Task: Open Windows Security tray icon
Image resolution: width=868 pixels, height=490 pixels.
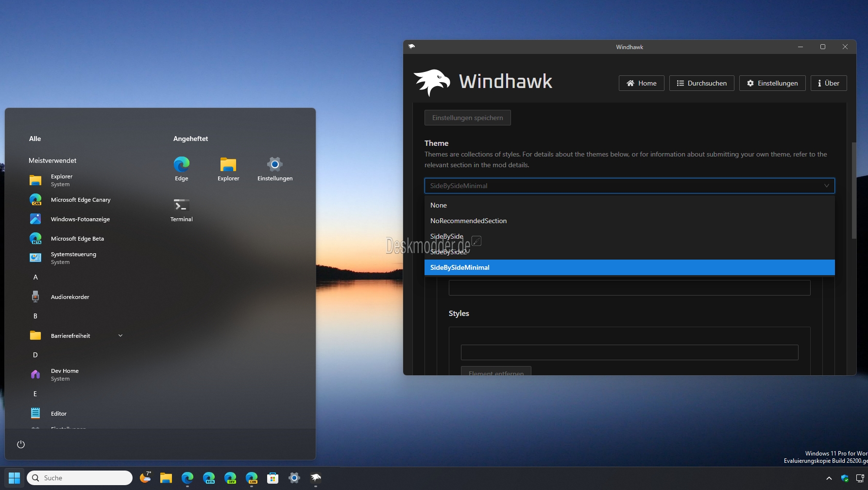Action: [x=845, y=478]
